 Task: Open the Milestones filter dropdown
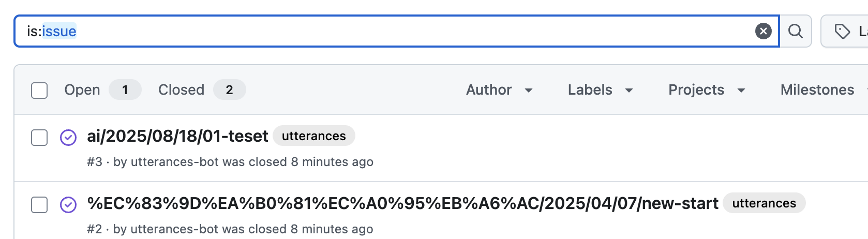click(x=824, y=90)
